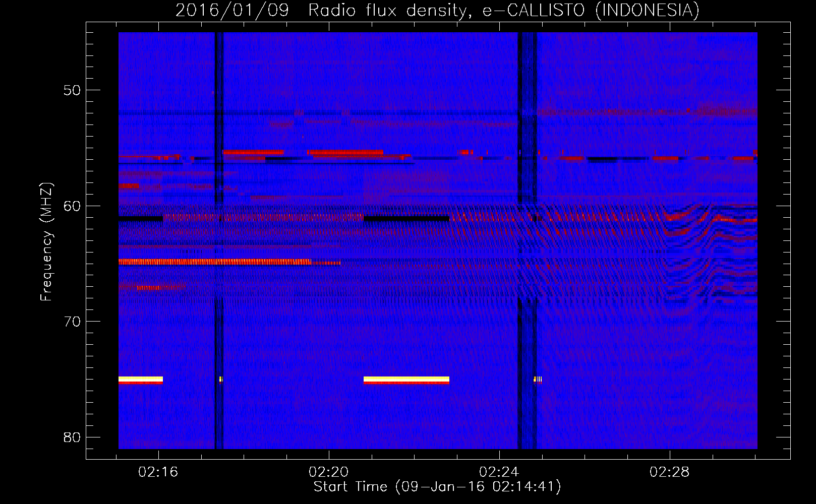Click the 'Frequency (MHZ)' axis label
The height and width of the screenshot is (504, 816).
click(46, 242)
